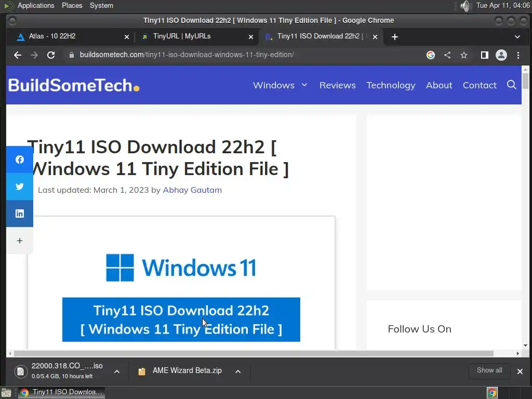The image size is (532, 399).
Task: Expand options for ISO download
Action: coord(117,371)
